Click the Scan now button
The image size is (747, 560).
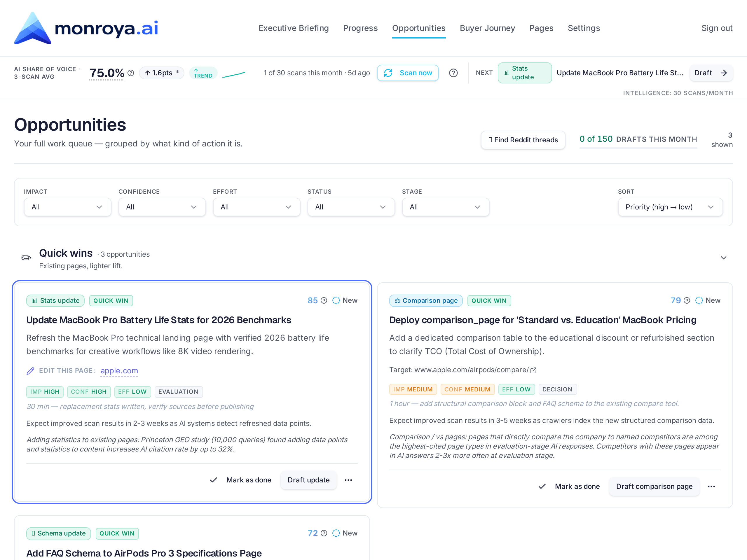click(408, 73)
